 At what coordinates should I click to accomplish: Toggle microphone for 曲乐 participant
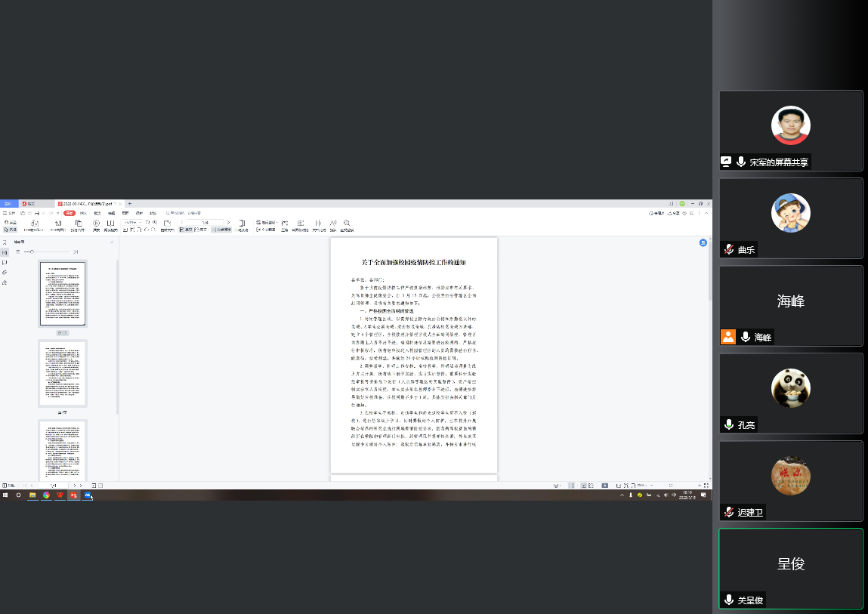pos(729,249)
